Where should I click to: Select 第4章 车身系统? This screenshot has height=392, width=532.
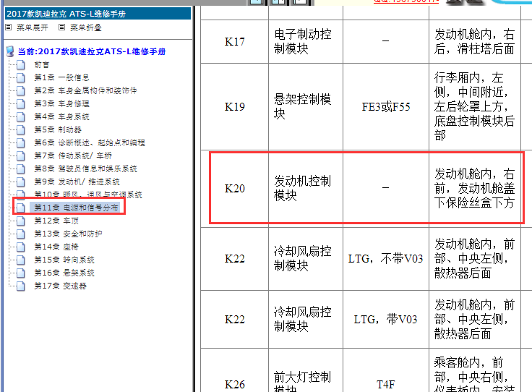[x=61, y=116]
